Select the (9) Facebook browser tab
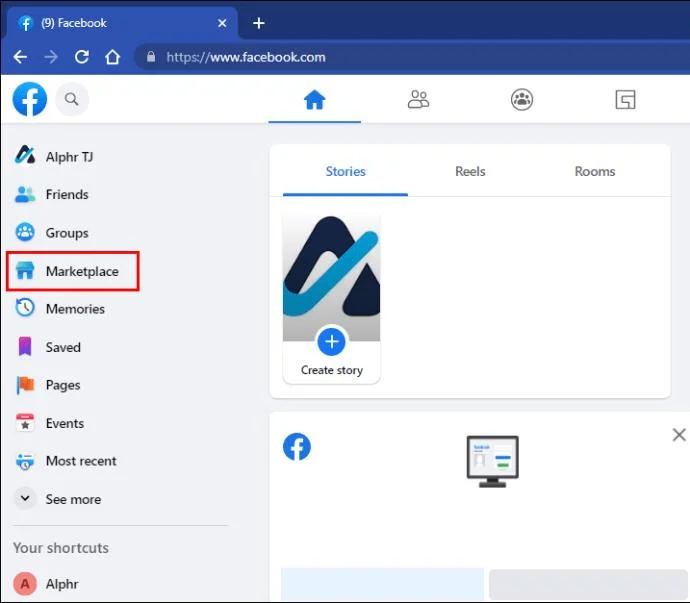 pos(120,23)
